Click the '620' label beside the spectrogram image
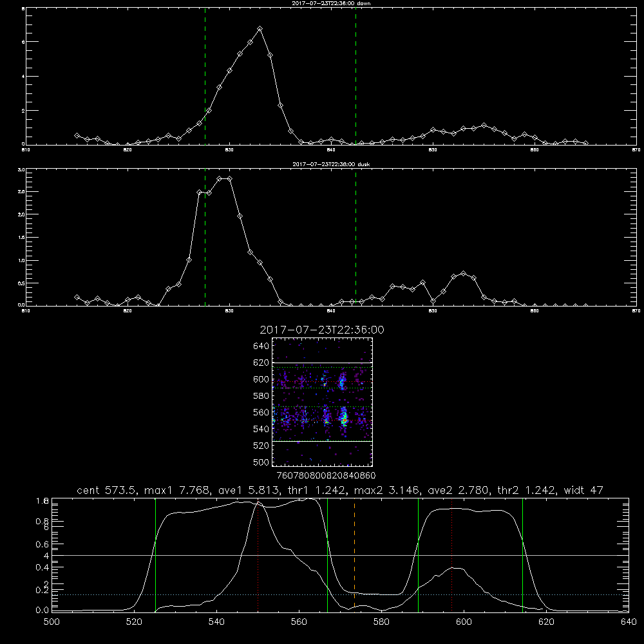The width and height of the screenshot is (644, 644). pos(261,363)
